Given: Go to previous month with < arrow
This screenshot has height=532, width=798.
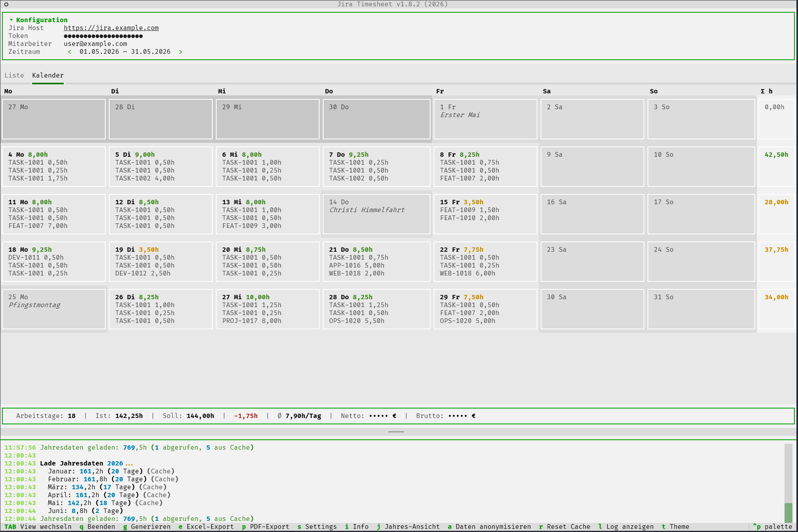Looking at the screenshot, I should click(x=70, y=51).
